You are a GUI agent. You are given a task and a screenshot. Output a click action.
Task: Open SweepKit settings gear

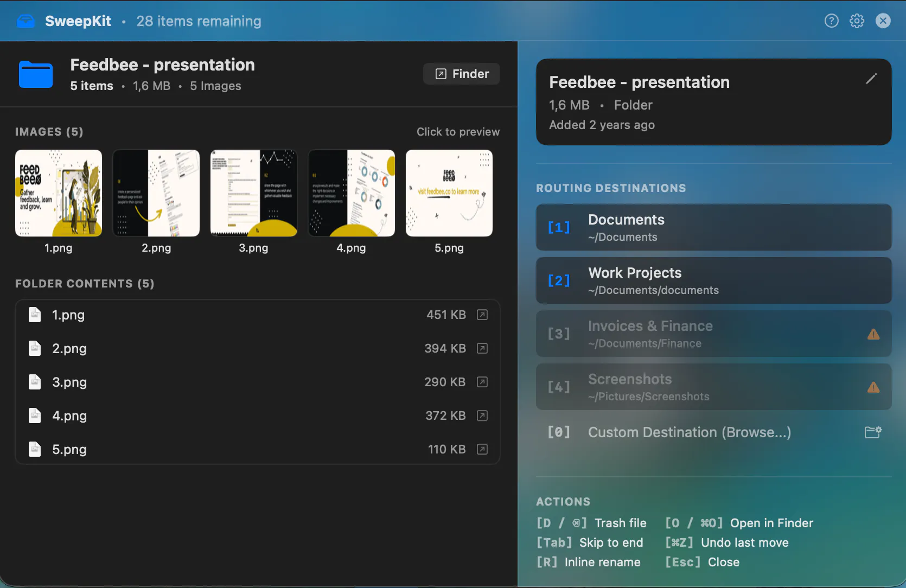coord(857,21)
